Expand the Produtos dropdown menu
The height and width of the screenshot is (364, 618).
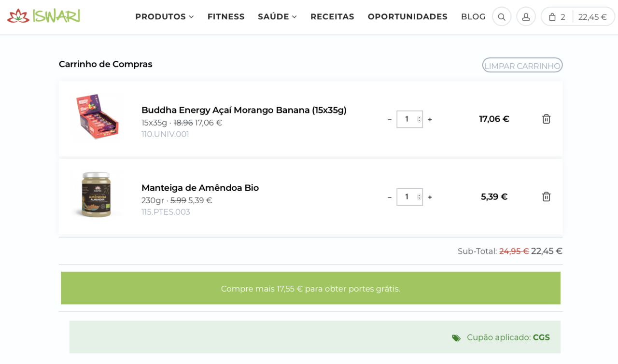coord(164,17)
